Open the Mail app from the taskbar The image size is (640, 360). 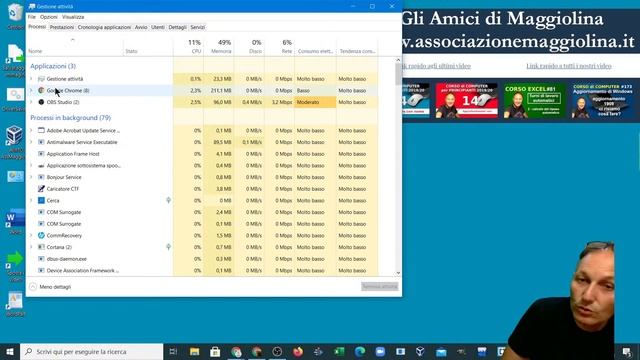[441, 351]
